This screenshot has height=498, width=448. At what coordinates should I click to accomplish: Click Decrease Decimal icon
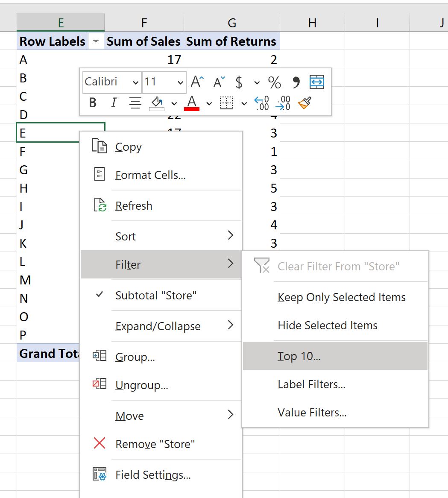pyautogui.click(x=283, y=103)
